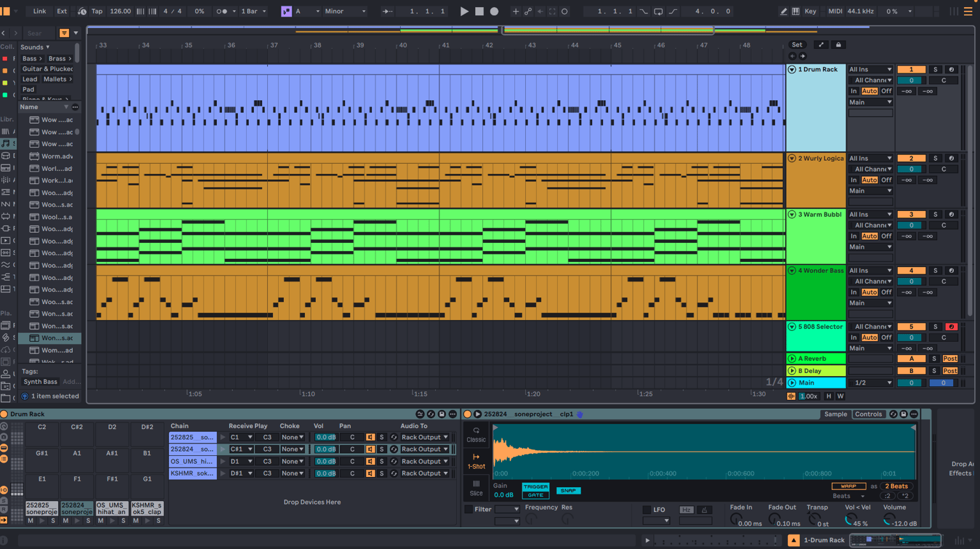
Task: Open the Beats warp mode dropdown
Action: point(849,496)
